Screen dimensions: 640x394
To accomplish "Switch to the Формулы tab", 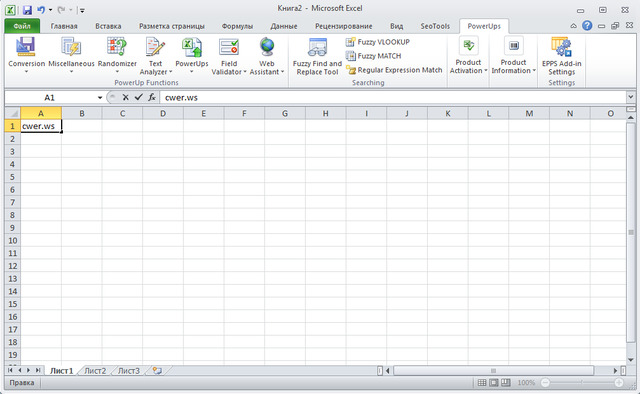I will 237,26.
